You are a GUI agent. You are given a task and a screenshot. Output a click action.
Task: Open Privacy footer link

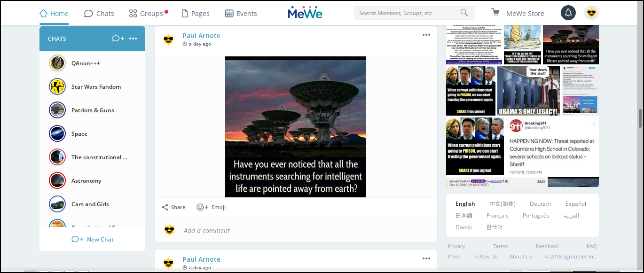point(456,246)
